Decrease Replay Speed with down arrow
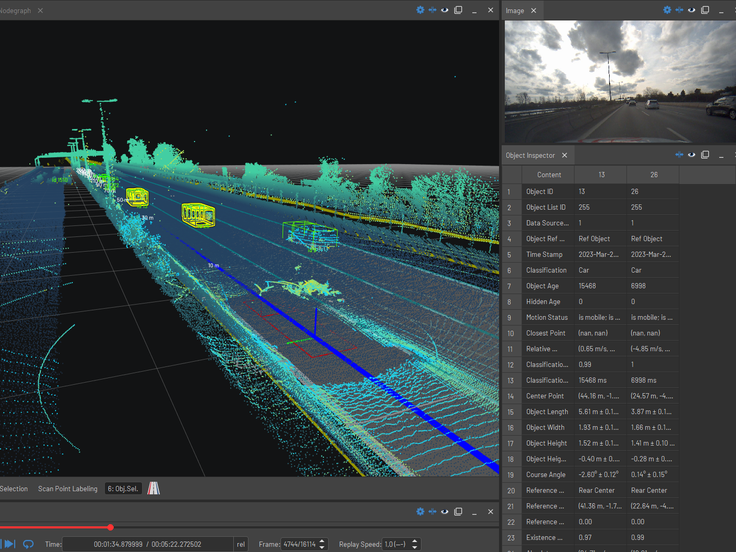 pyautogui.click(x=414, y=547)
